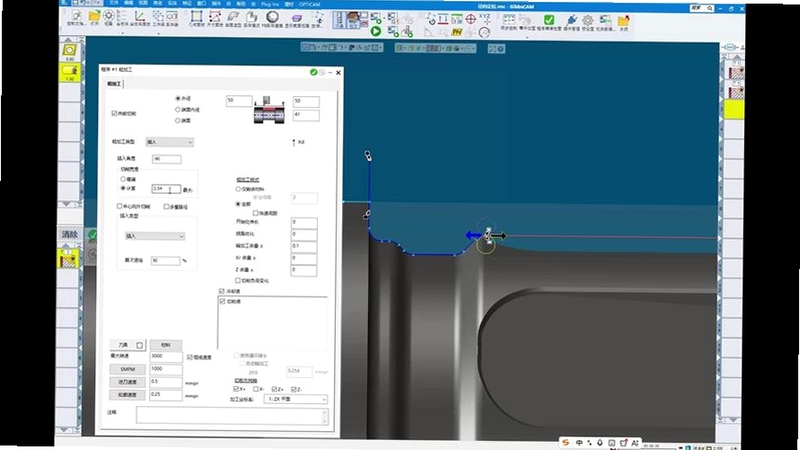
Task: Open the Plug-Ins menu
Action: click(x=269, y=4)
